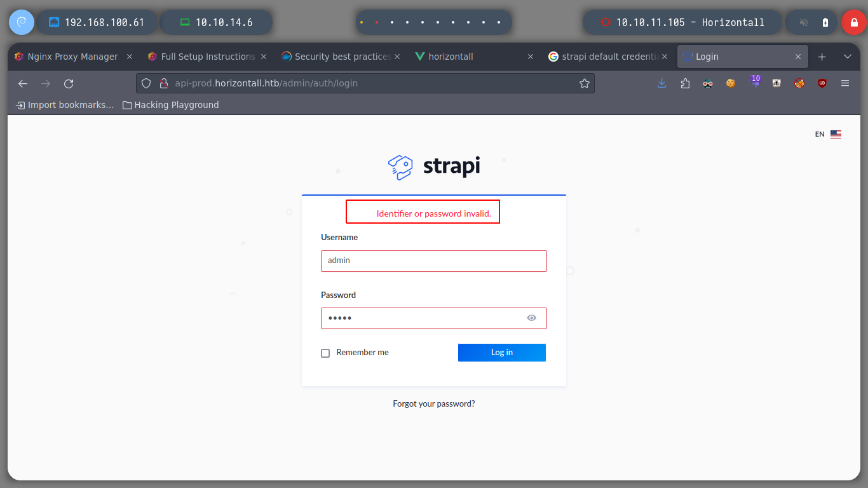The width and height of the screenshot is (868, 488).
Task: Click the square silhouette extension icon
Action: pyautogui.click(x=776, y=83)
